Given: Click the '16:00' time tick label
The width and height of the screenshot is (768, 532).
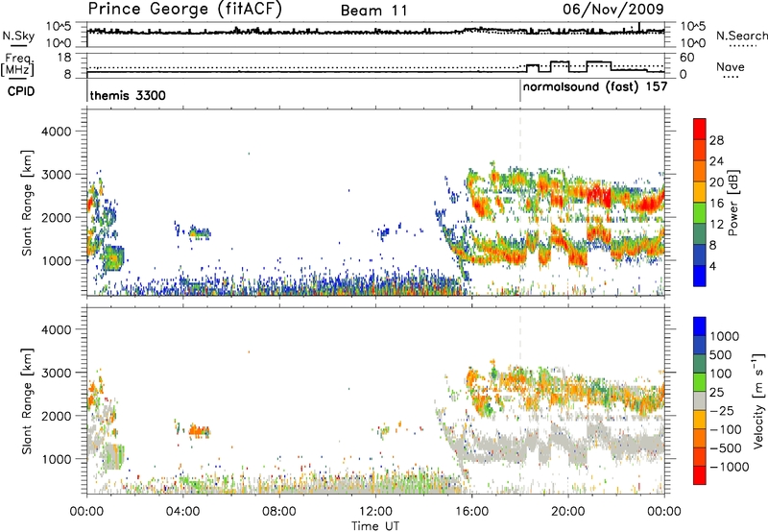Looking at the screenshot, I should point(471,512).
